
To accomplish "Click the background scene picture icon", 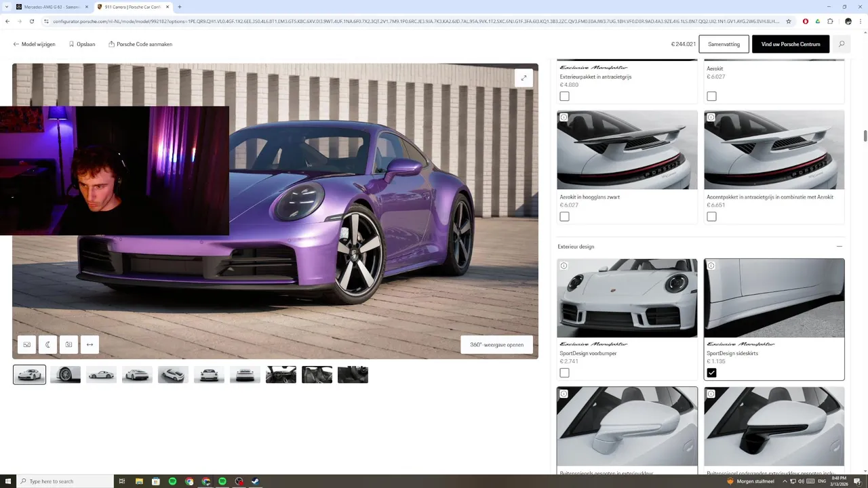I will click(27, 344).
